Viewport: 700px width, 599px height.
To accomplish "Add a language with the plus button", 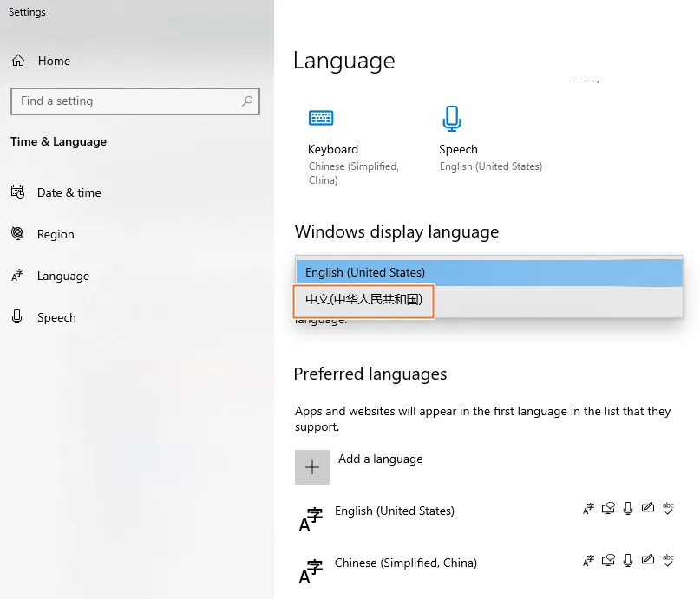I will point(311,466).
